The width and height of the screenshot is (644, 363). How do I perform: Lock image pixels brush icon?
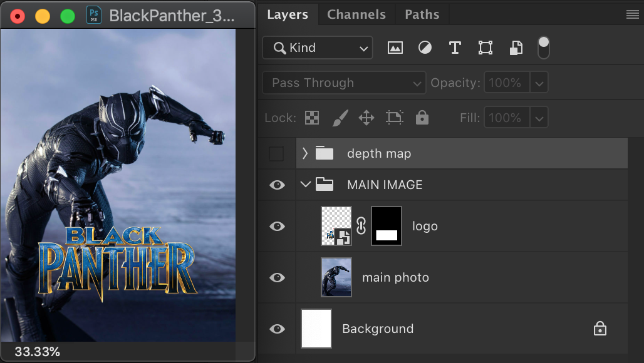coord(340,118)
